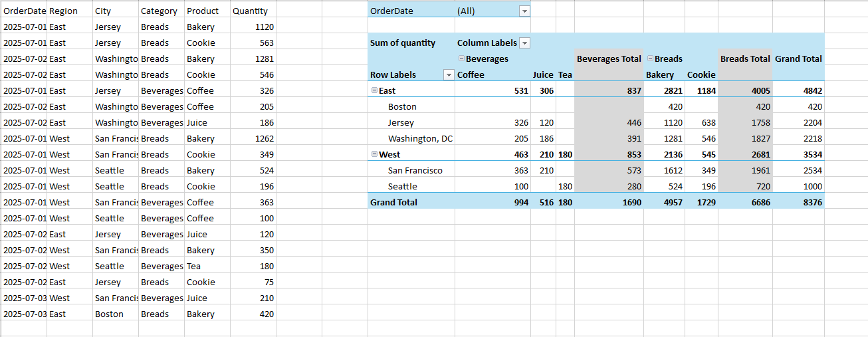This screenshot has height=337, width=868.
Task: Select the Category column header cell
Action: tap(159, 11)
